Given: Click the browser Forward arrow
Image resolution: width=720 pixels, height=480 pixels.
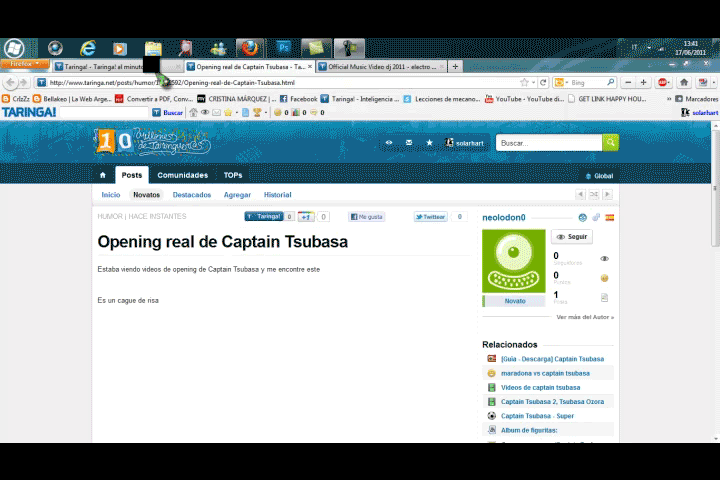Looking at the screenshot, I should [x=24, y=83].
